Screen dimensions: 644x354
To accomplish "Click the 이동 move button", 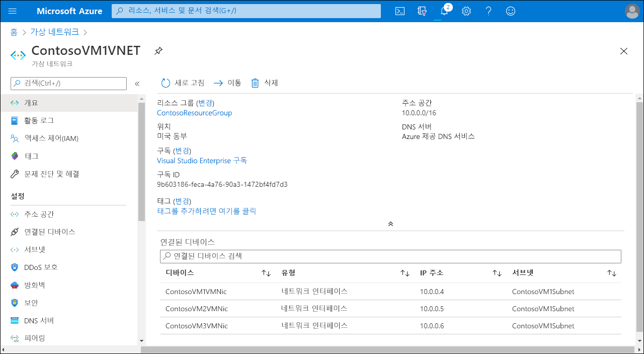I will tap(227, 83).
